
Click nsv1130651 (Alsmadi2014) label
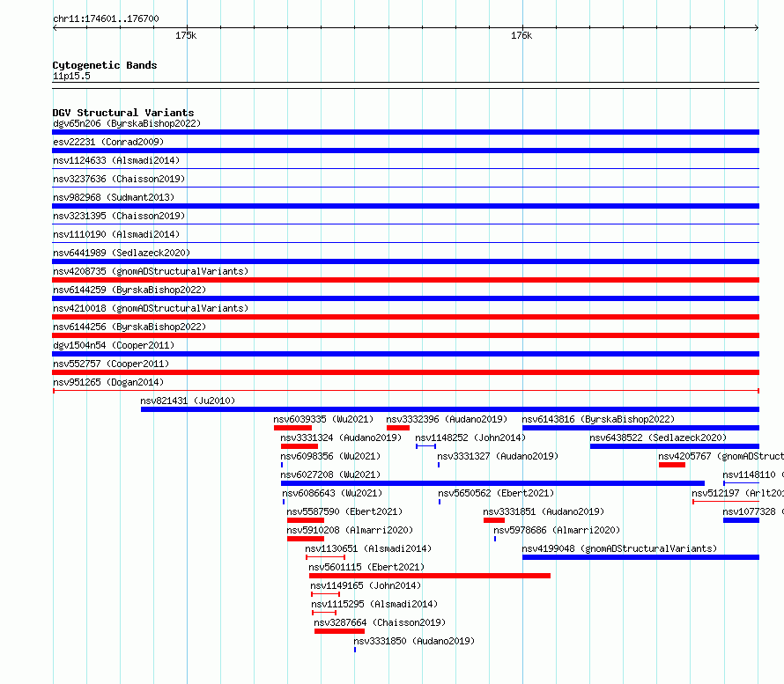click(x=368, y=548)
